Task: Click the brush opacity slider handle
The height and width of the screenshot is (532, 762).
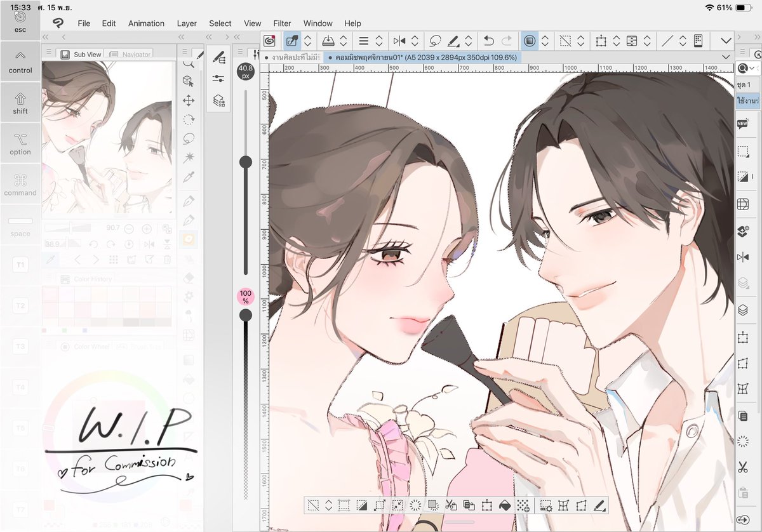Action: pyautogui.click(x=246, y=313)
